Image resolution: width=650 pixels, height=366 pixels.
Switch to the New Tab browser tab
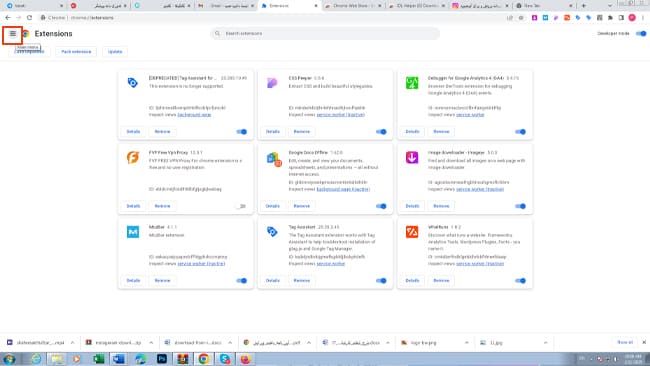point(544,6)
